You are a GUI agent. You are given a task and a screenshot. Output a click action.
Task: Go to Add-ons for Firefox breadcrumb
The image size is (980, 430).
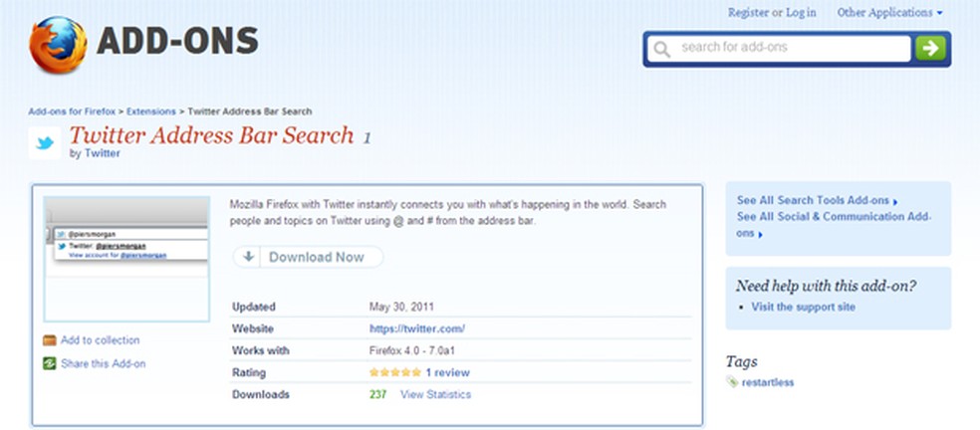72,111
